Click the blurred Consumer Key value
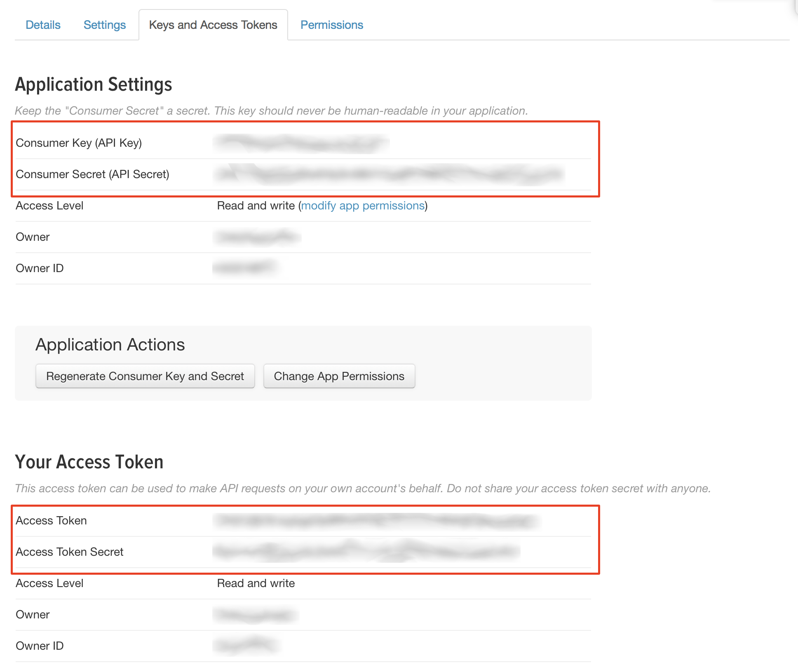Viewport: 798px width, 672px height. tap(301, 143)
